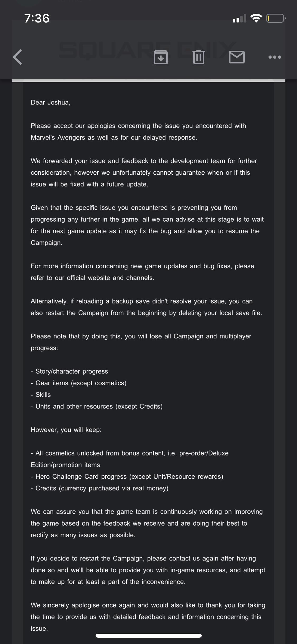
Task: Tap the '- Skills' bullet list item
Action: click(41, 395)
